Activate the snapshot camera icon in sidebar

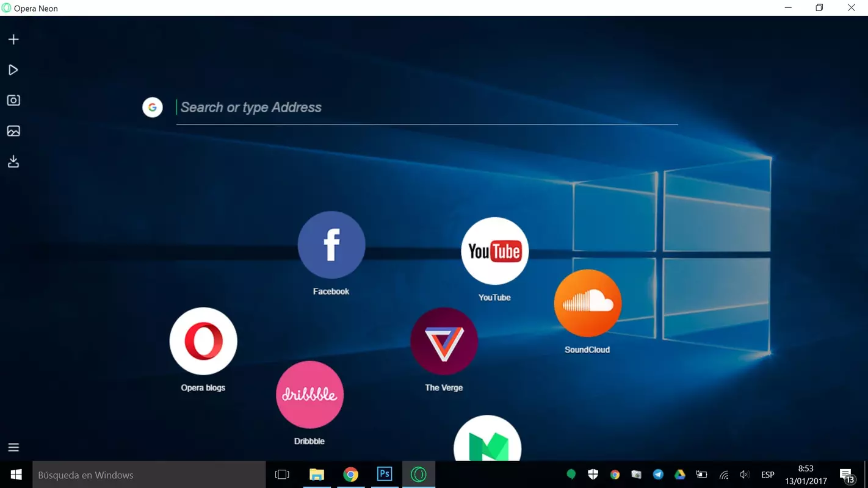(x=13, y=101)
